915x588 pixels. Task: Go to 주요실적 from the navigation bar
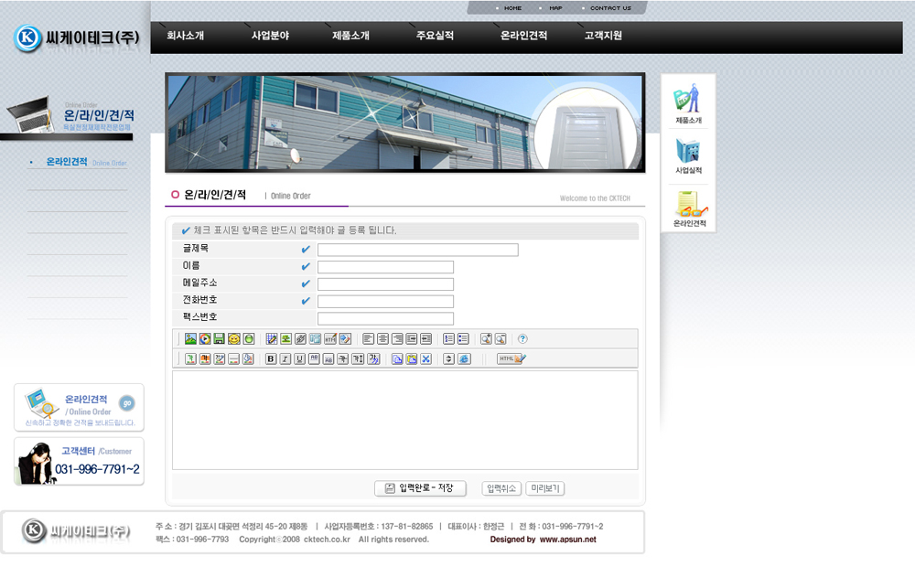[435, 36]
